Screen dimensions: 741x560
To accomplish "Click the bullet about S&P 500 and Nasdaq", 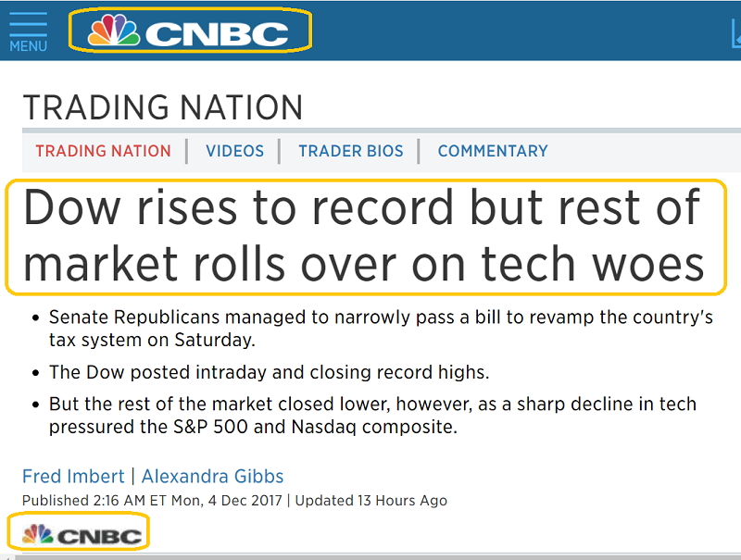I will pyautogui.click(x=371, y=416).
